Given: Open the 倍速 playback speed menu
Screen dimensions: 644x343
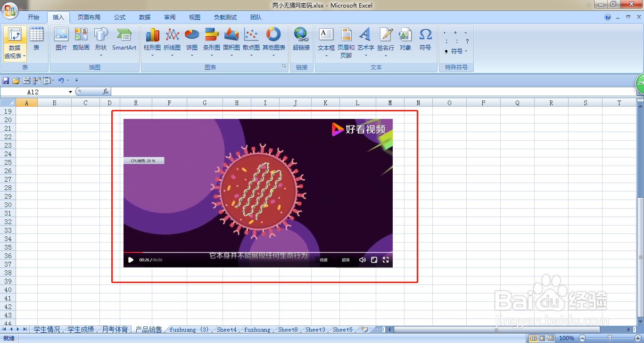Looking at the screenshot, I should tap(323, 260).
